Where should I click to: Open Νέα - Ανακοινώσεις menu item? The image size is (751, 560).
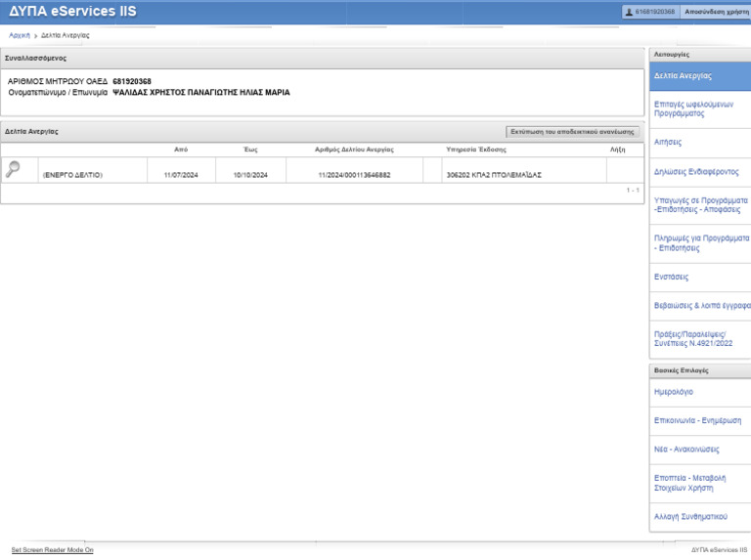(700, 450)
